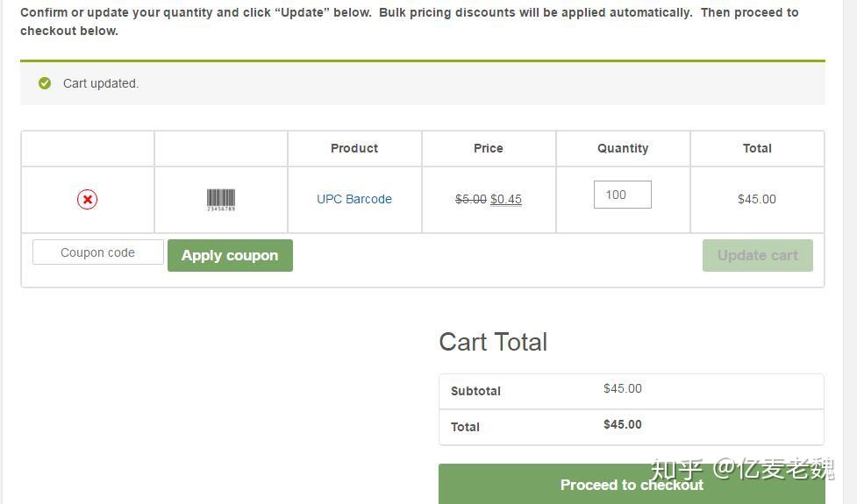Viewport: 857px width, 504px height.
Task: Click the row total $45.00 in Total column
Action: (x=757, y=199)
